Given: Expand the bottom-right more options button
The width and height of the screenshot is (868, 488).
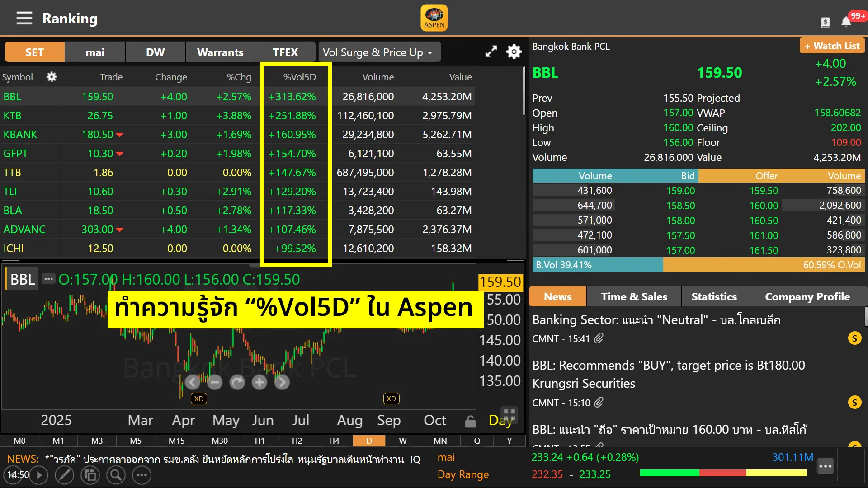Looking at the screenshot, I should pos(826,466).
